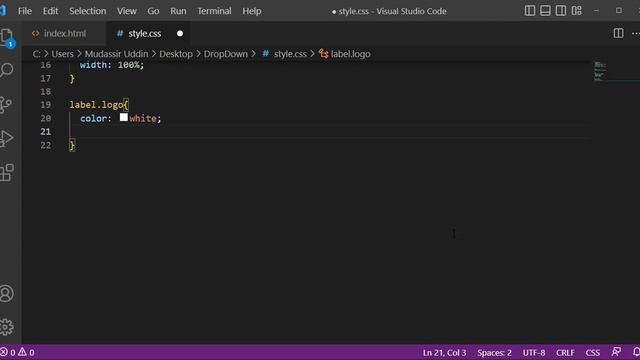Image resolution: width=640 pixels, height=360 pixels.
Task: Change end of line via CRLF
Action: 565,352
